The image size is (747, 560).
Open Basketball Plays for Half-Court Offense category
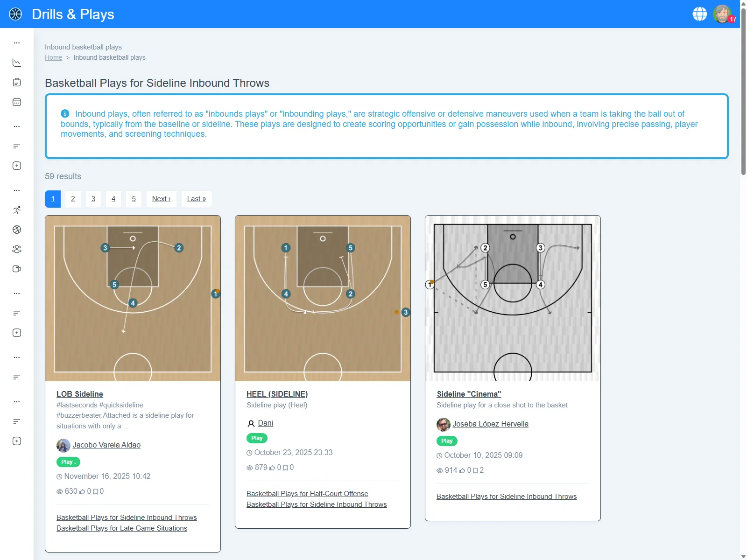click(307, 494)
